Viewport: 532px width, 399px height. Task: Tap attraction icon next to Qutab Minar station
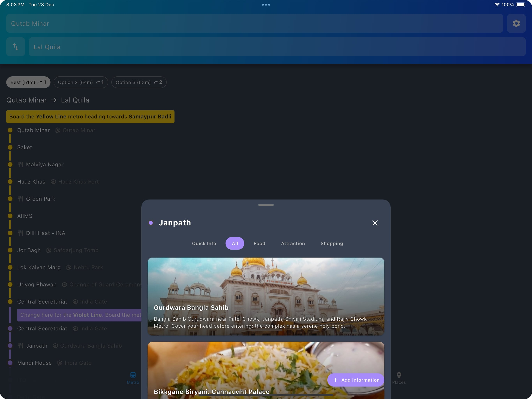[58, 130]
